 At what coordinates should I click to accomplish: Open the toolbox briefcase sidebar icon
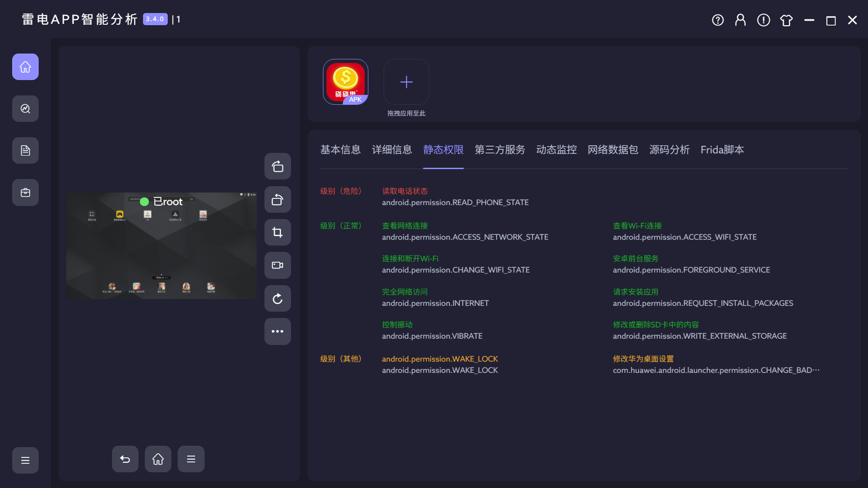[25, 193]
